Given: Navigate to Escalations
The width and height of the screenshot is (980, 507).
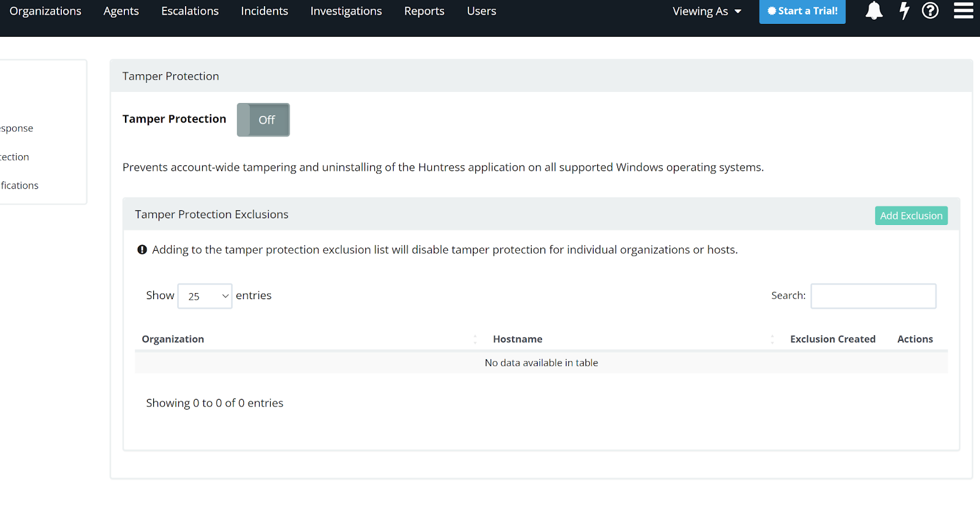Looking at the screenshot, I should (190, 11).
